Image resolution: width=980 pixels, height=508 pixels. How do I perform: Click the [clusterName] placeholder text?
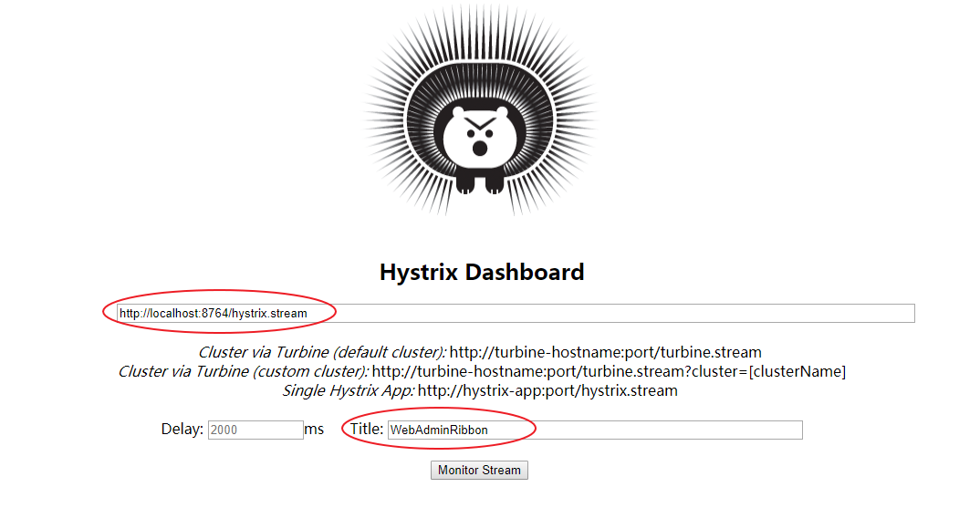pos(797,372)
